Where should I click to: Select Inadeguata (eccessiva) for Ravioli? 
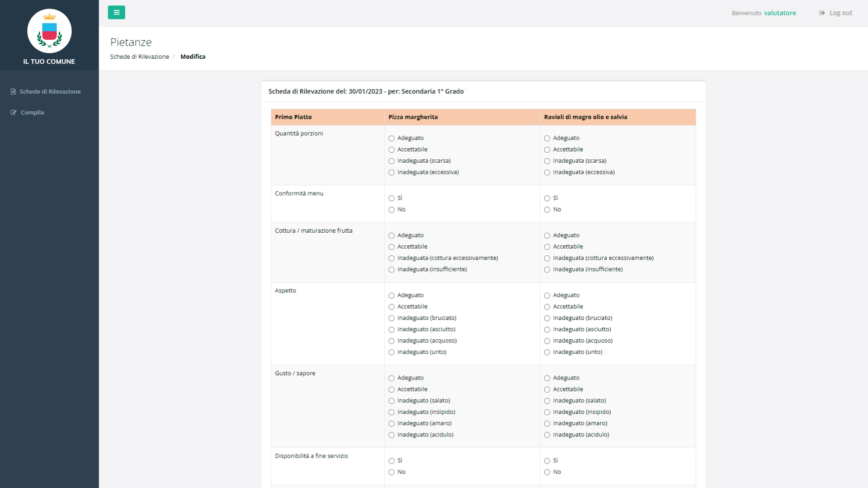547,172
